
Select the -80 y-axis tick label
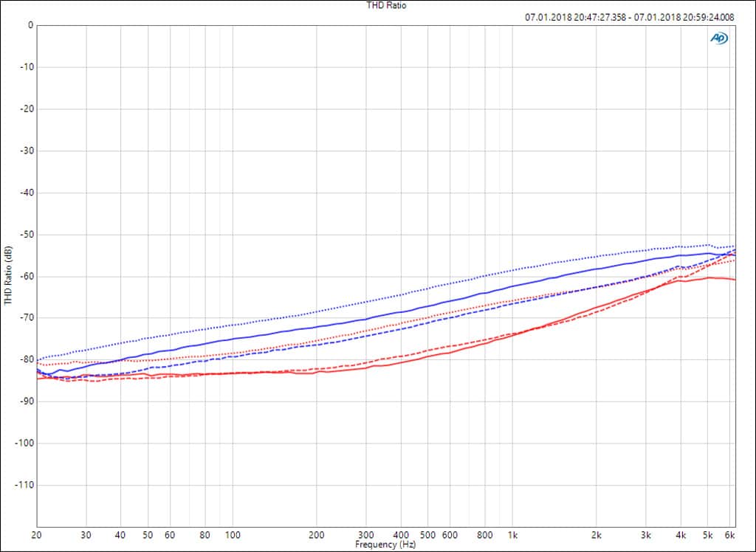click(26, 360)
